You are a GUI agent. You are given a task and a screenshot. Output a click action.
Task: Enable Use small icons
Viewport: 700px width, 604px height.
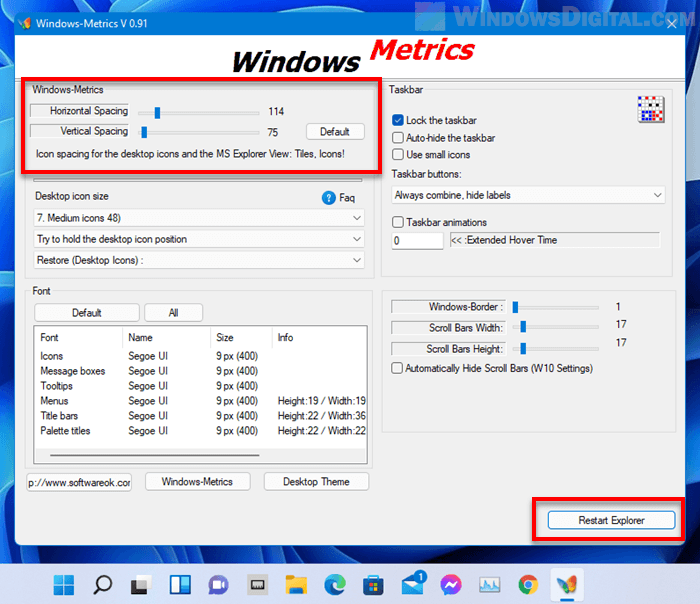397,154
